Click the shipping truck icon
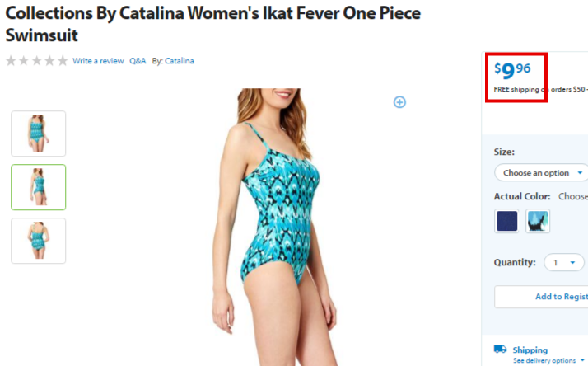This screenshot has width=588, height=366. (x=500, y=350)
